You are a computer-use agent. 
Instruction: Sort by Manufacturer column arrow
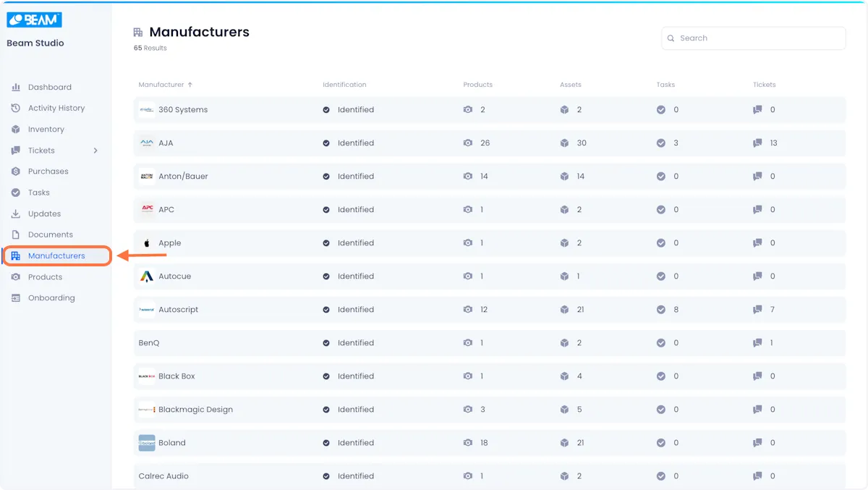pos(190,85)
